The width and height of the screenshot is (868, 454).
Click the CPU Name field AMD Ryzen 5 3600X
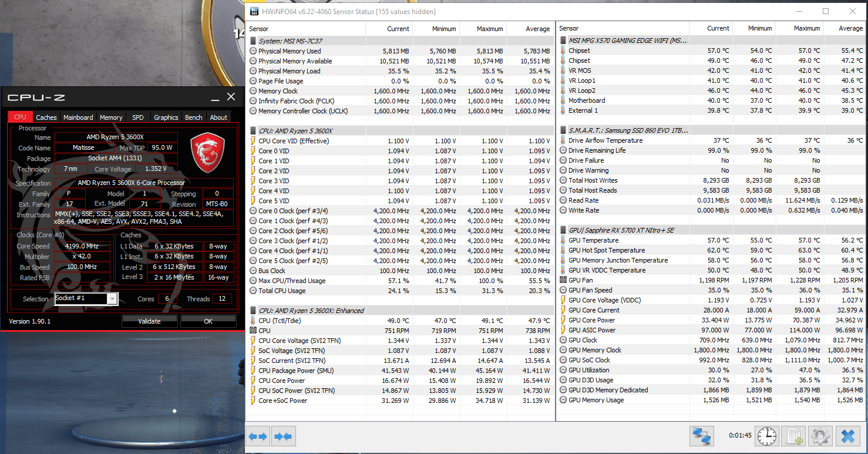115,137
